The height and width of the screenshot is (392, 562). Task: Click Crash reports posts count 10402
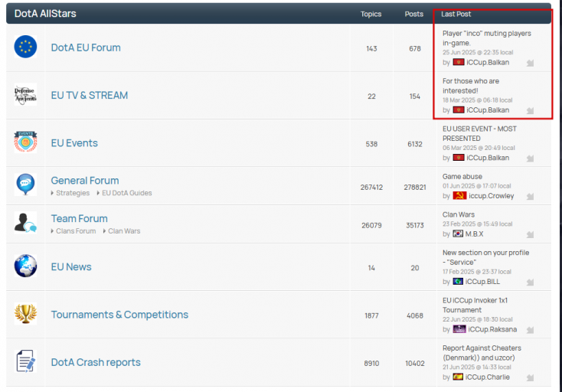[x=415, y=364]
